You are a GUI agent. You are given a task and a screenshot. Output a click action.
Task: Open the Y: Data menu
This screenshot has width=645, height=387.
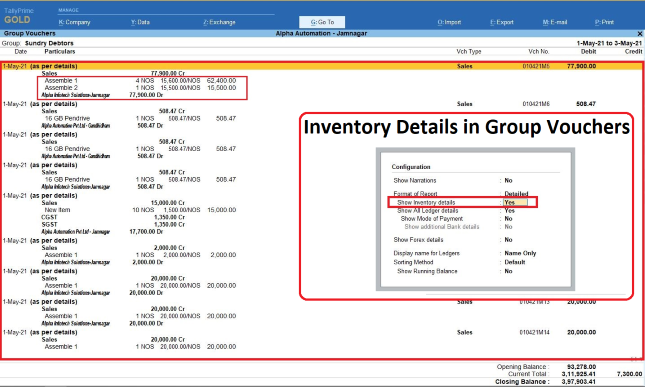pyautogui.click(x=140, y=22)
